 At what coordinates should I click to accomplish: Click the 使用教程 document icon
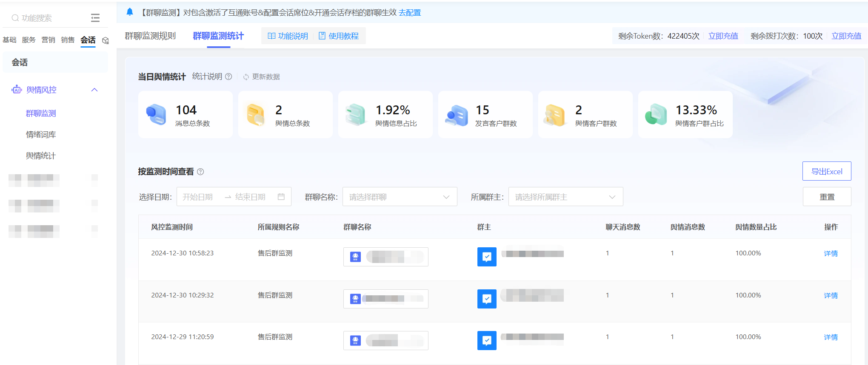(322, 36)
